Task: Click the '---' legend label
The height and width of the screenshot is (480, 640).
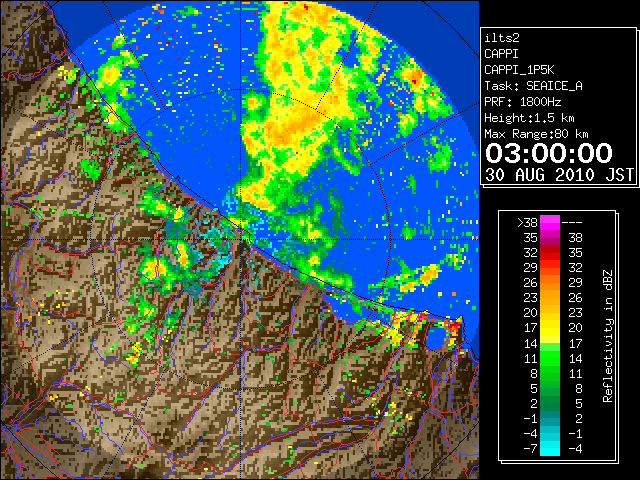Action: (x=572, y=222)
